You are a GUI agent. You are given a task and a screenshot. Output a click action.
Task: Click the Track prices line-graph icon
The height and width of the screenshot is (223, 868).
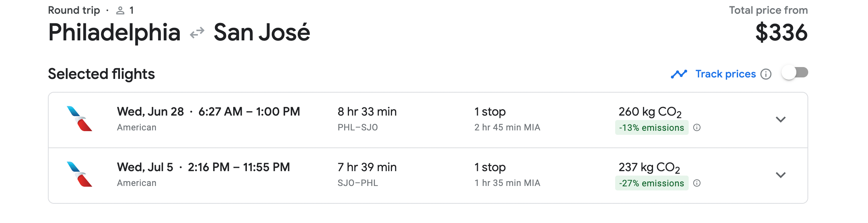680,74
